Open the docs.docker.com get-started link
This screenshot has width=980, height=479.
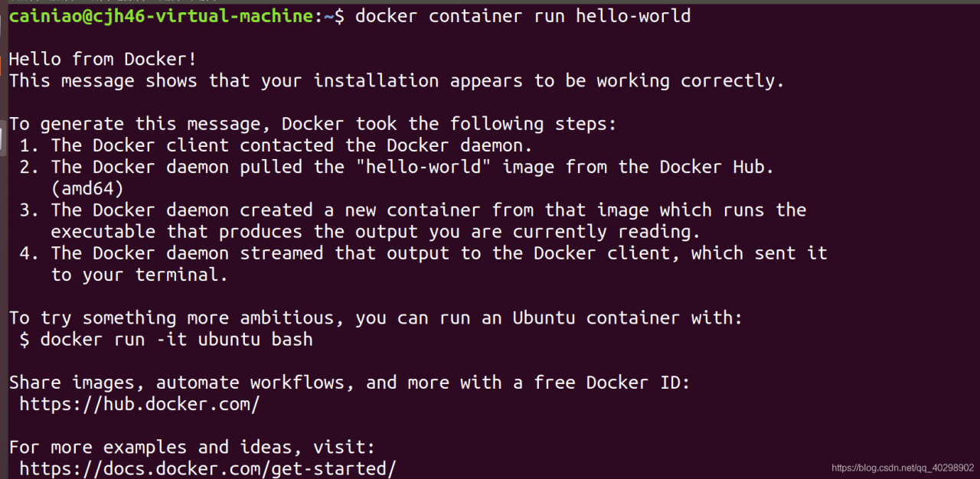coord(207,468)
